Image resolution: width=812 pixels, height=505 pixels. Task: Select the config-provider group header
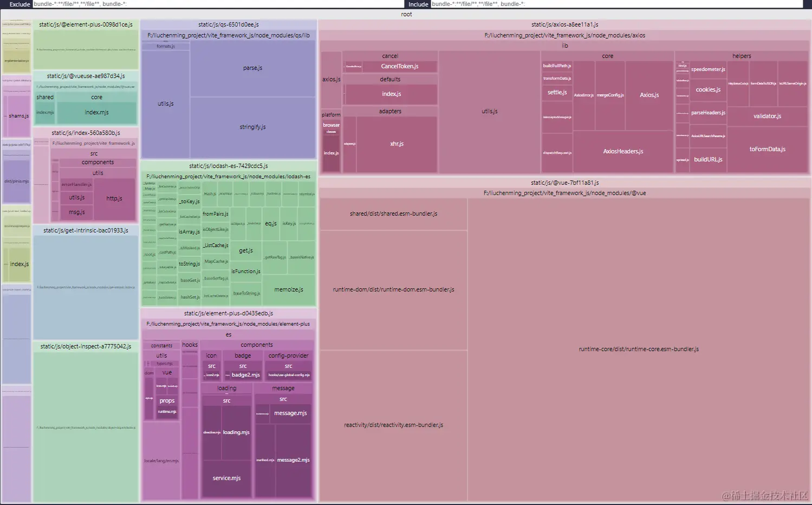coord(288,356)
